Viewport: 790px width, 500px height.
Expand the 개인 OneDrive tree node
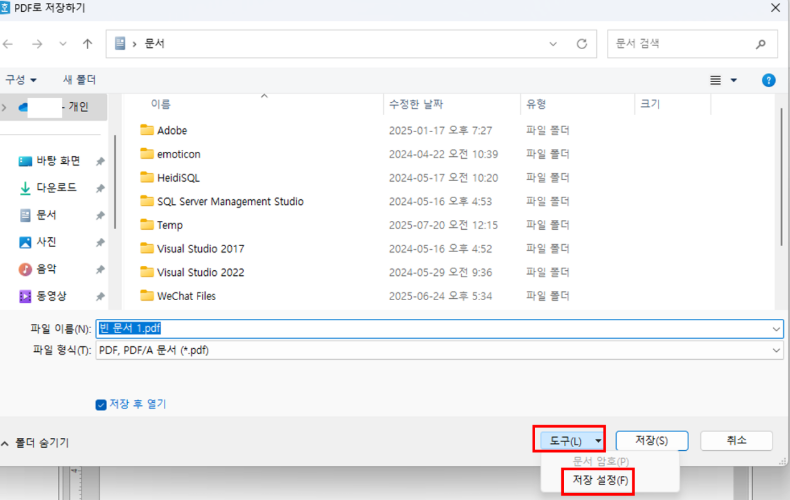tap(4, 107)
